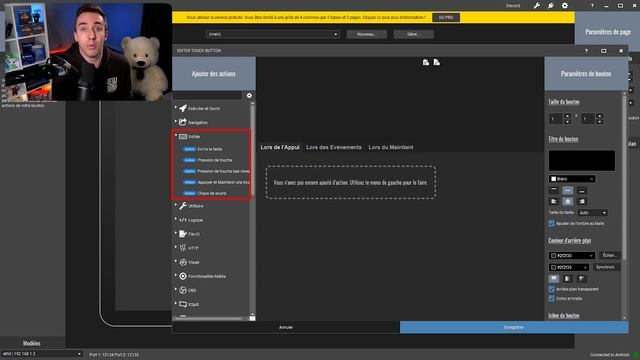Open the Blanc text color dropdown
The image size is (640, 360).
(x=572, y=179)
